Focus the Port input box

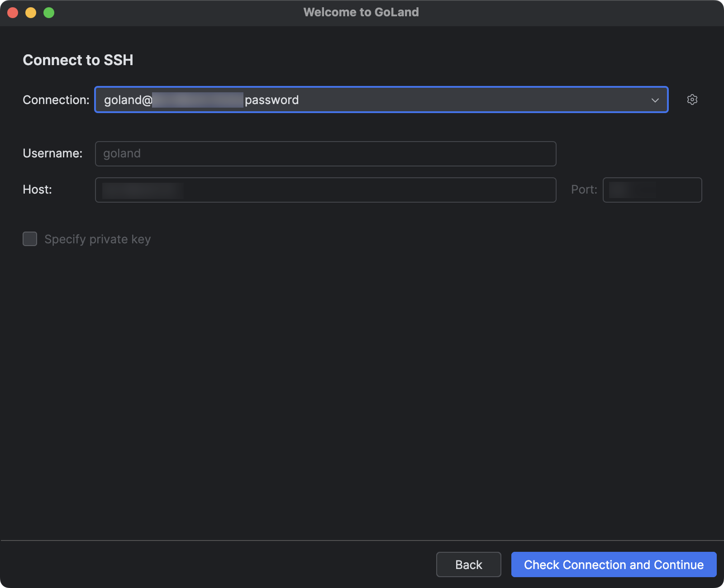coord(652,190)
